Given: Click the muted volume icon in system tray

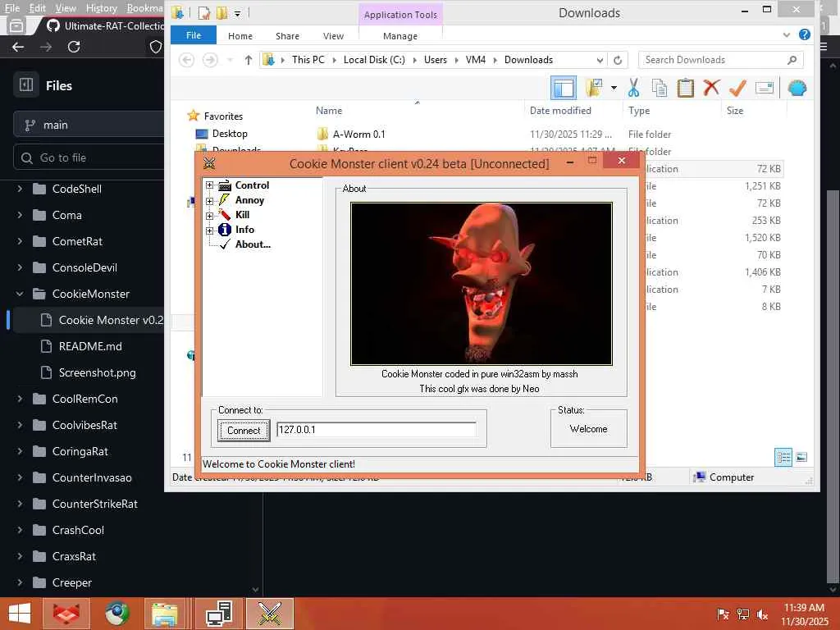Looking at the screenshot, I should [762, 614].
